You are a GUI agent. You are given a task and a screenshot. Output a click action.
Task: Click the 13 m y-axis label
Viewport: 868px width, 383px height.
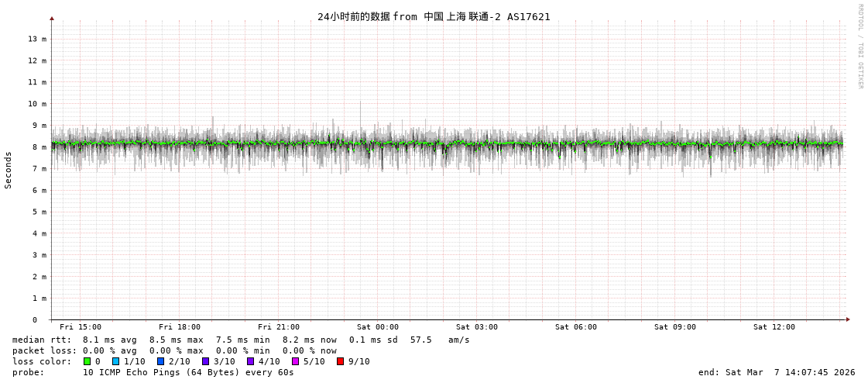37,39
